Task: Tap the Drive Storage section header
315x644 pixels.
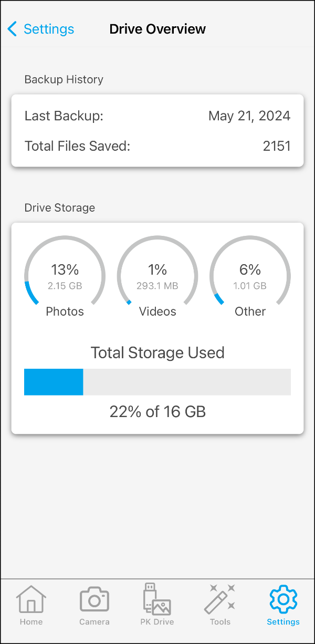Action: point(59,207)
